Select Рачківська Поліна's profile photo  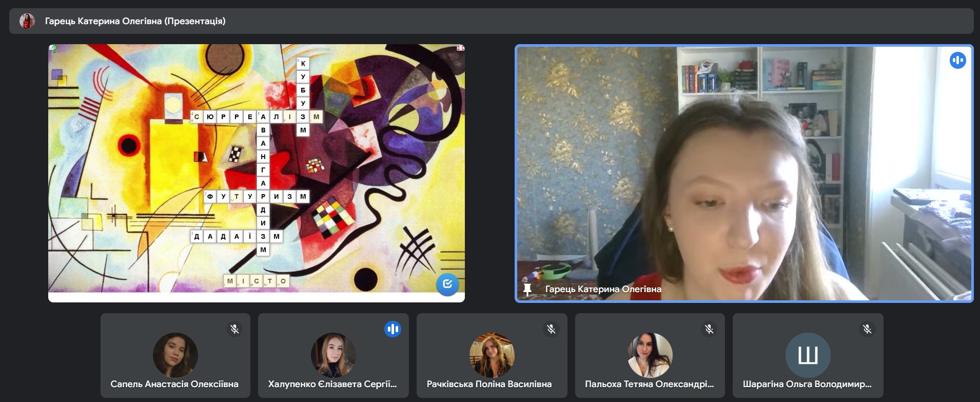(x=492, y=355)
